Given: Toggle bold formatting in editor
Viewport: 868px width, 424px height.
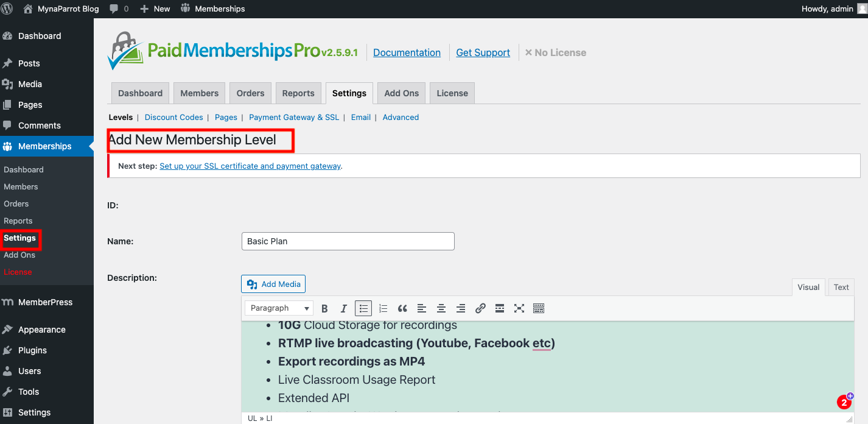Looking at the screenshot, I should (x=324, y=308).
